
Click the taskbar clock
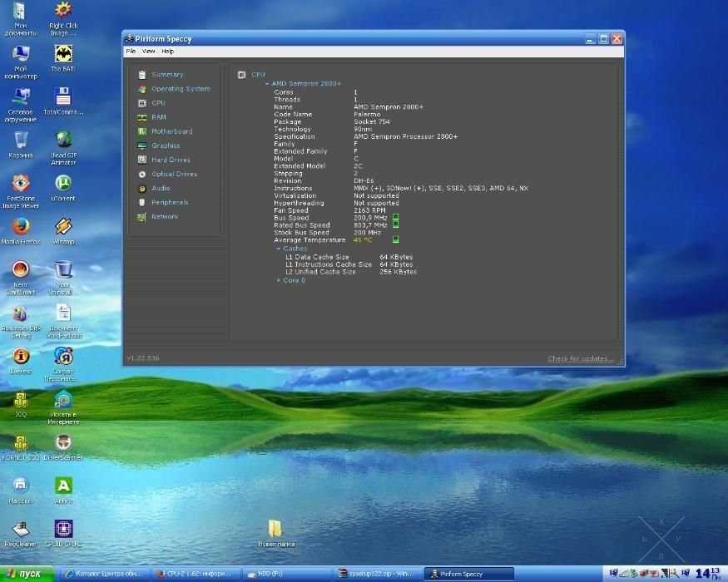[709, 574]
